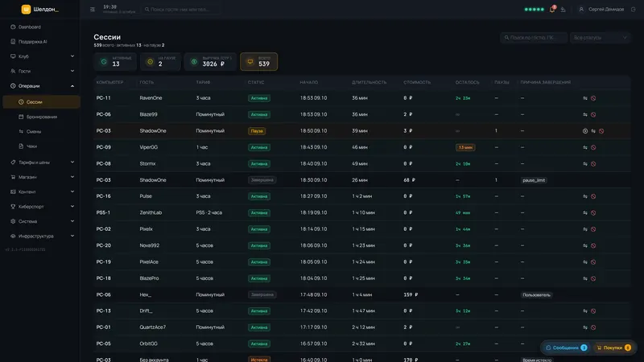This screenshot has height=362, width=644.
Task: Transfer the Nova992 session icon
Action: point(585,245)
